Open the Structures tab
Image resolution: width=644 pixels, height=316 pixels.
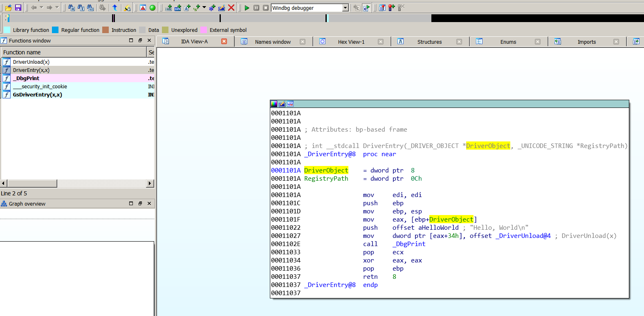[429, 42]
